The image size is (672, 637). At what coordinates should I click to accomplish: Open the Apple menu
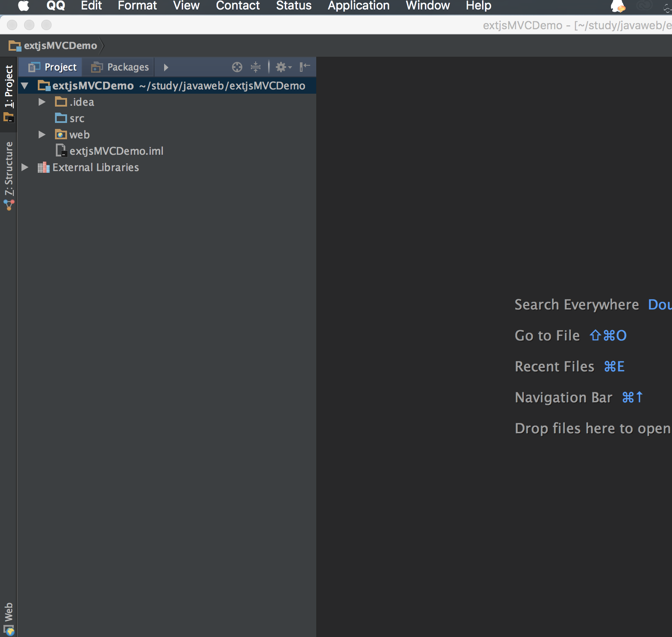[24, 6]
